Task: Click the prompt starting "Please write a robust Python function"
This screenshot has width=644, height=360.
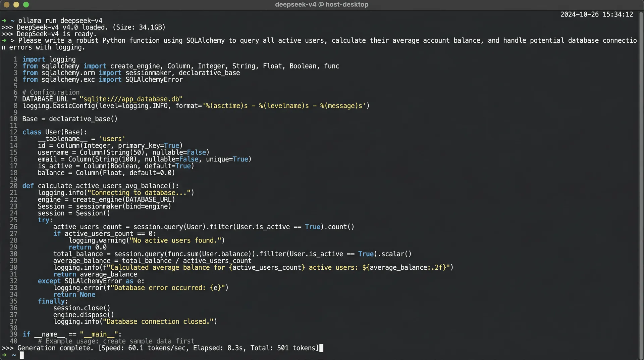Action: click(319, 44)
